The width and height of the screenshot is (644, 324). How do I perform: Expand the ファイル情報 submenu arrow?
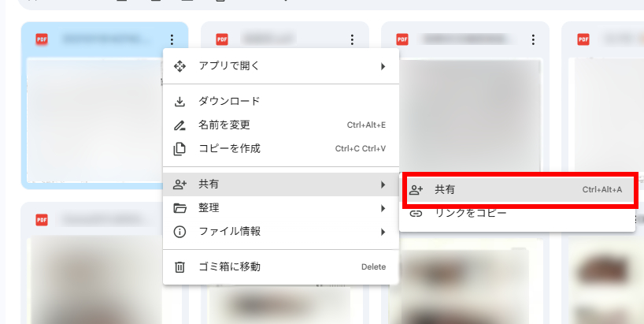(383, 232)
